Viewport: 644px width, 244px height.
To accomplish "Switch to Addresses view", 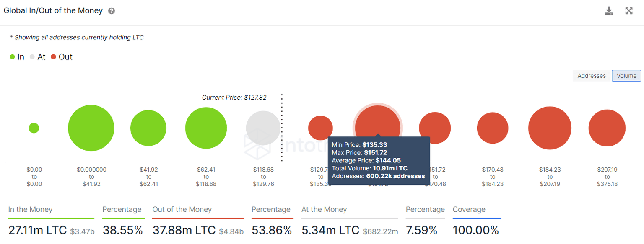I will pos(591,76).
